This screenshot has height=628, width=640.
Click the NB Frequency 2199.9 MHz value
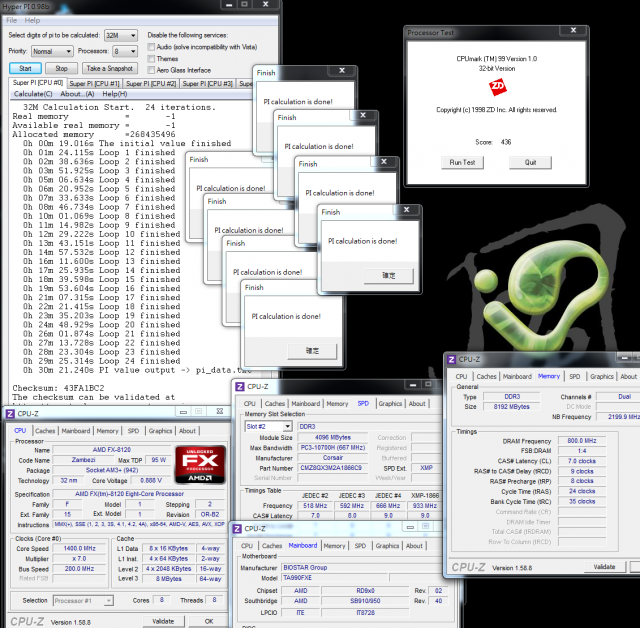(618, 417)
